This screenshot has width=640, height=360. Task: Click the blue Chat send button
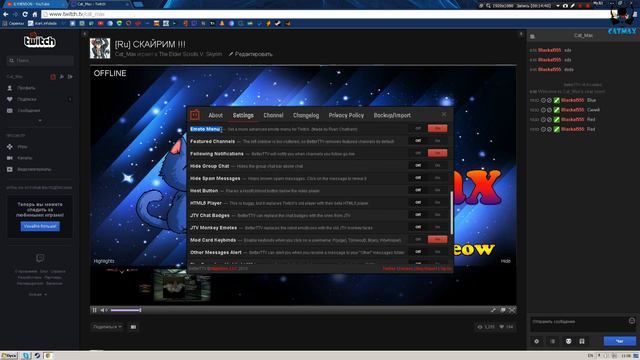pyautogui.click(x=620, y=341)
